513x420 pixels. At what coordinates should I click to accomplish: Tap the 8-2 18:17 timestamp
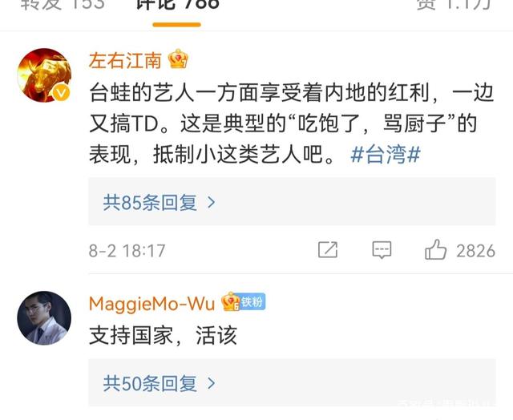point(127,251)
